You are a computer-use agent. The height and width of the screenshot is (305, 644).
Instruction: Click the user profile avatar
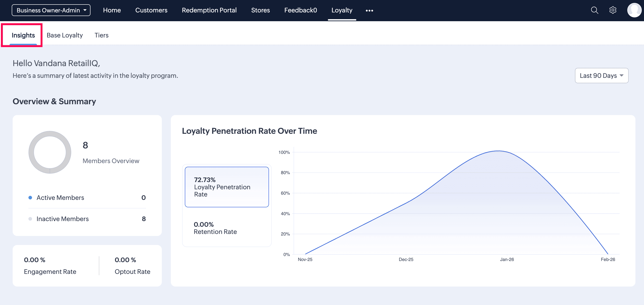click(x=634, y=10)
